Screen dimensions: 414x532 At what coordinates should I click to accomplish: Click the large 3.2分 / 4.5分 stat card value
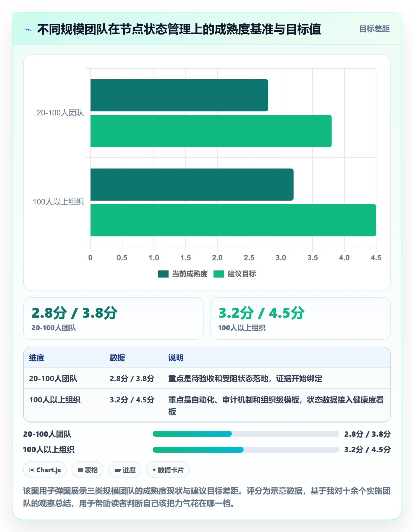(x=261, y=313)
